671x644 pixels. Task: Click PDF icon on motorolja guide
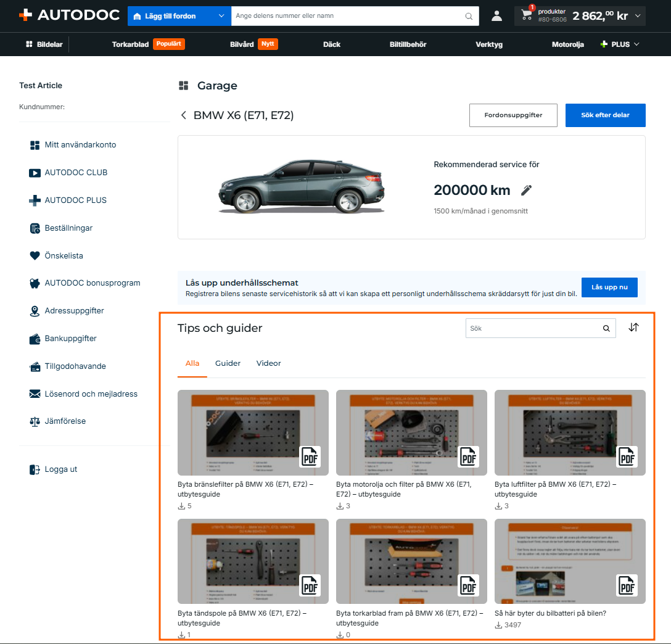click(x=468, y=456)
